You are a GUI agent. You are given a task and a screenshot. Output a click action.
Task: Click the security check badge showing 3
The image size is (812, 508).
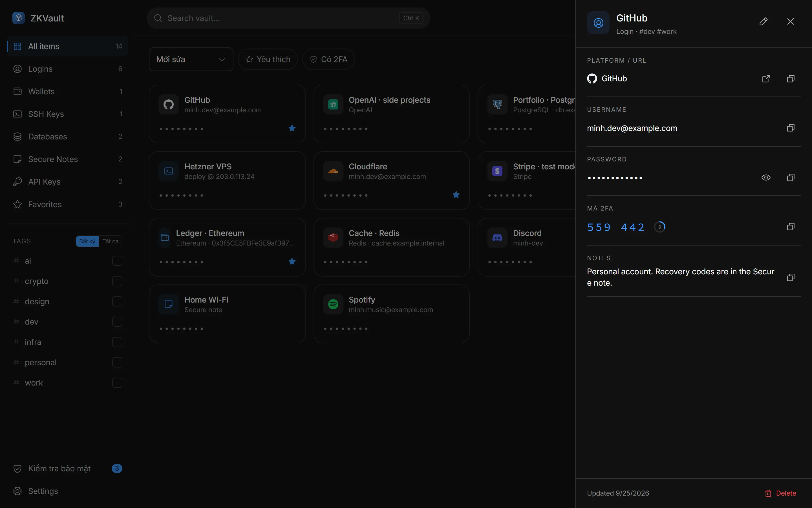[117, 468]
